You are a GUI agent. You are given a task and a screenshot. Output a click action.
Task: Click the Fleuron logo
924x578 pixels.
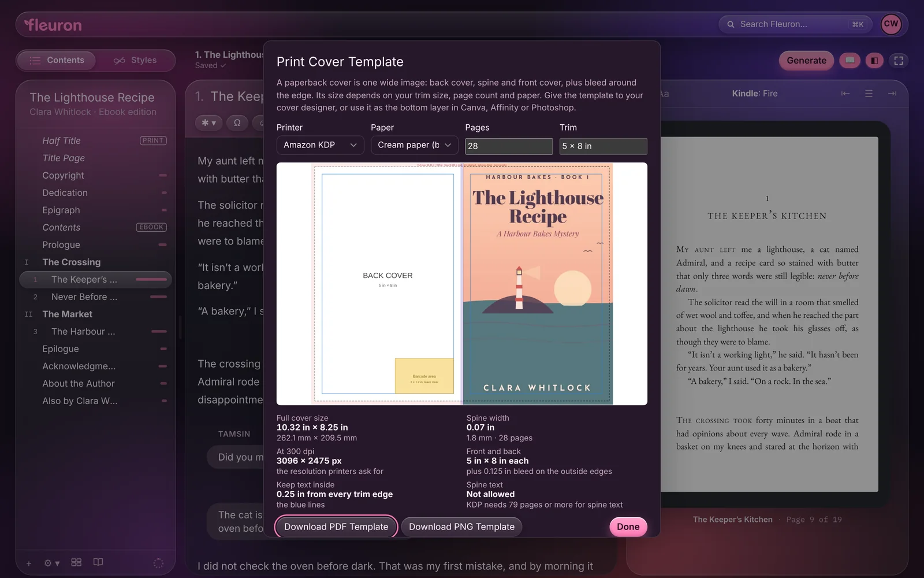click(x=53, y=25)
